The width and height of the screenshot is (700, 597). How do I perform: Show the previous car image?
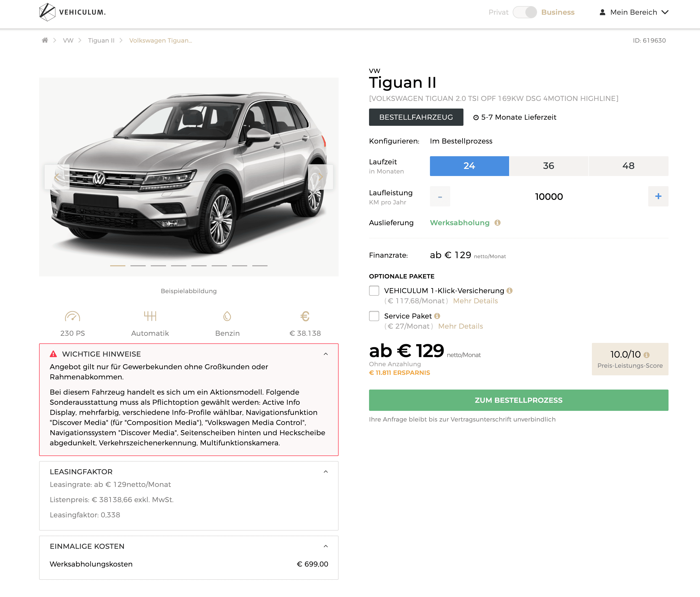57,177
